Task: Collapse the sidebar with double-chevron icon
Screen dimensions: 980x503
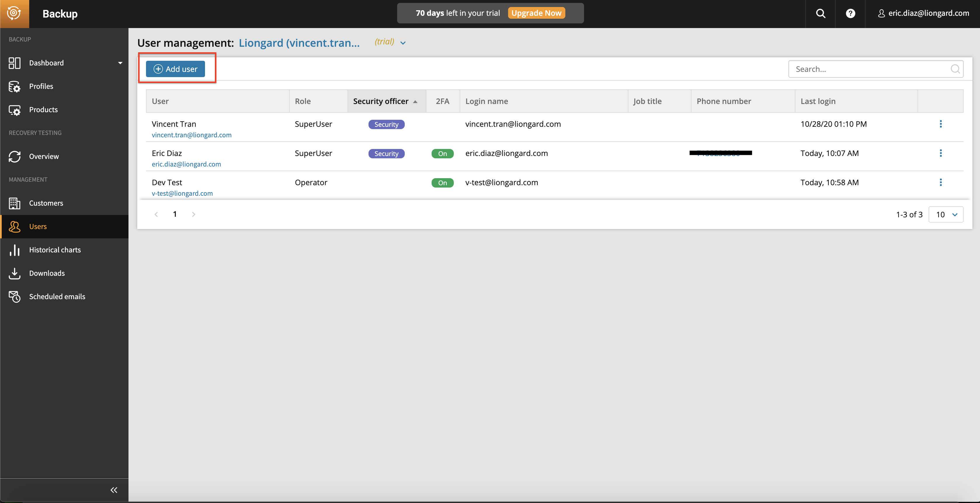Action: (114, 490)
